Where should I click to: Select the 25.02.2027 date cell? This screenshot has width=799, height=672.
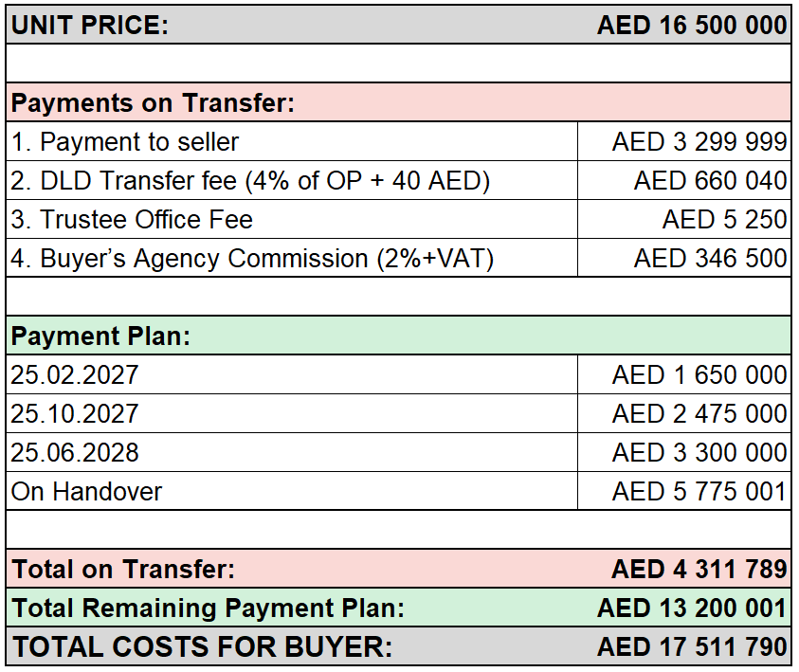292,375
